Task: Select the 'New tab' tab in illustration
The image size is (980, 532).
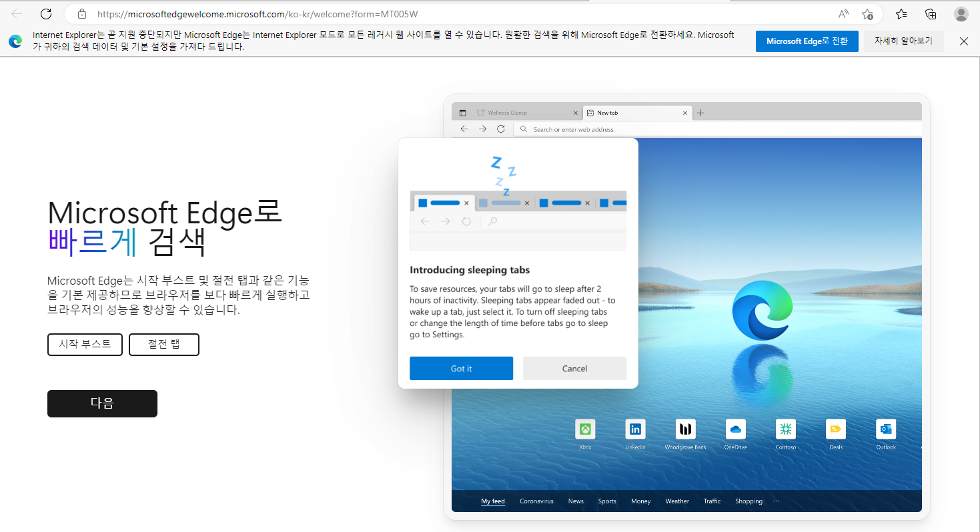Action: point(637,113)
